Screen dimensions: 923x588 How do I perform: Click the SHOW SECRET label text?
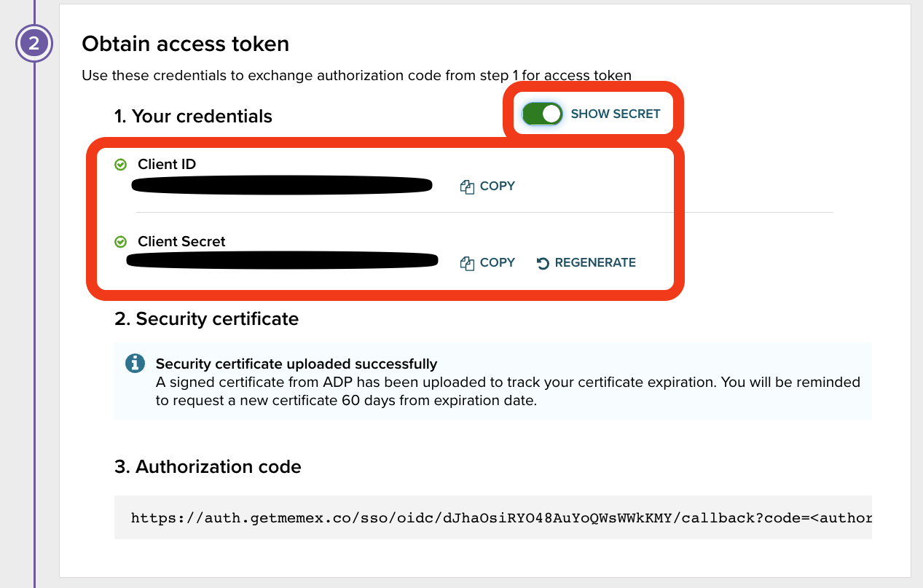tap(616, 114)
